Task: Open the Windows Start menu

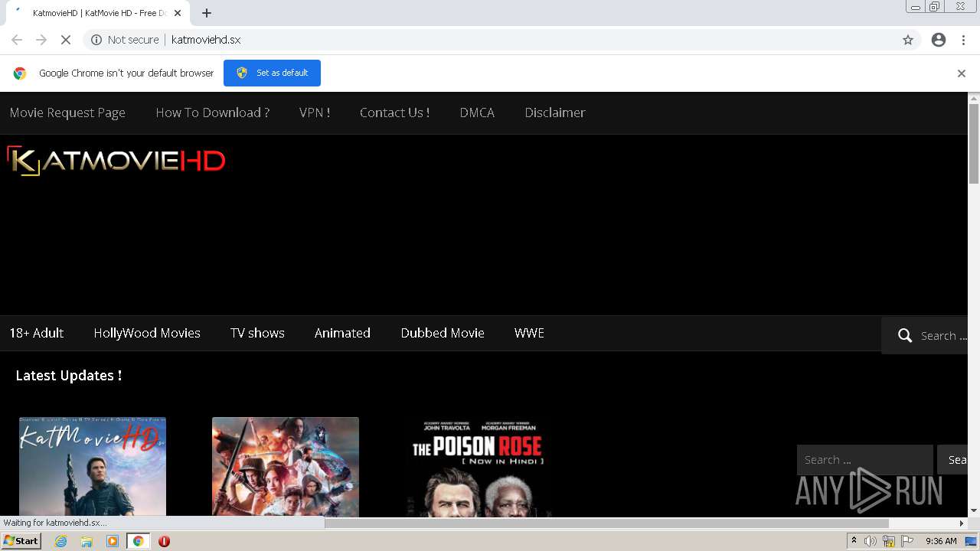Action: 21,541
